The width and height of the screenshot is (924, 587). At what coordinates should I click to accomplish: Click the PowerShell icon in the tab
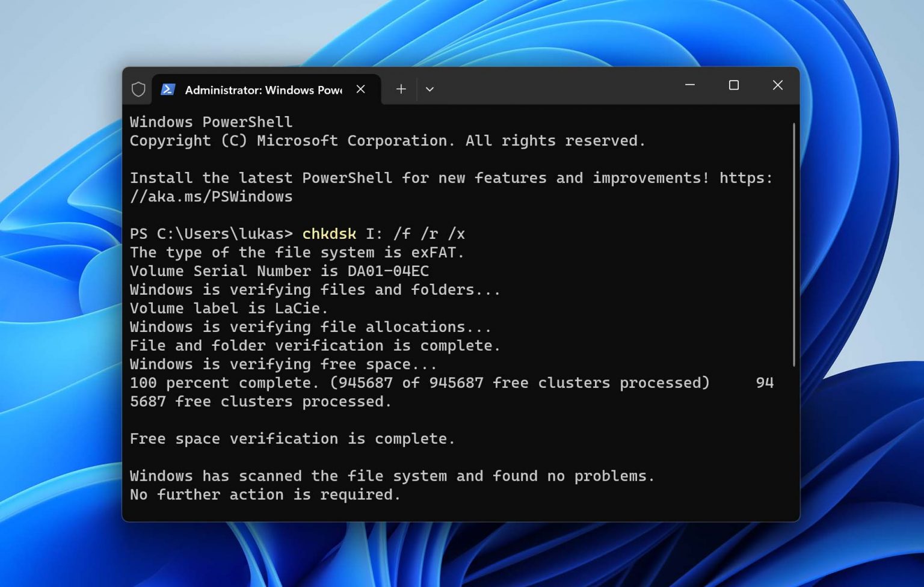coord(167,89)
